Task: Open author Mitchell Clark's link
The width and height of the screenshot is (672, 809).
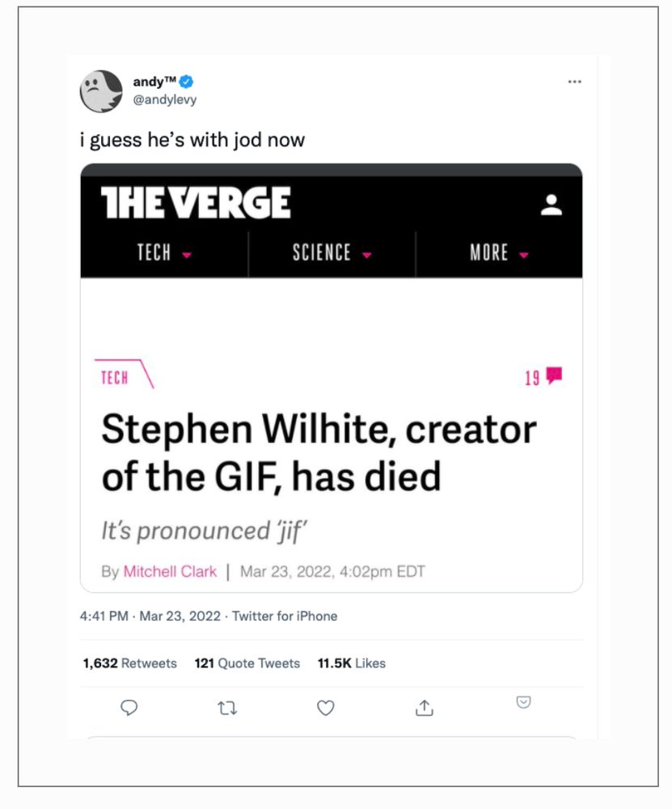Action: point(170,572)
